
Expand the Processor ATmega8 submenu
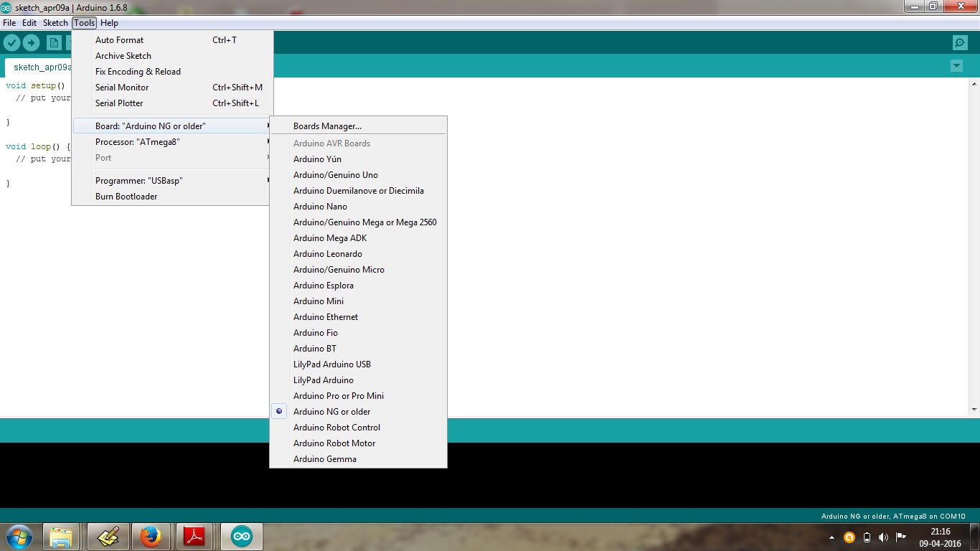136,140
